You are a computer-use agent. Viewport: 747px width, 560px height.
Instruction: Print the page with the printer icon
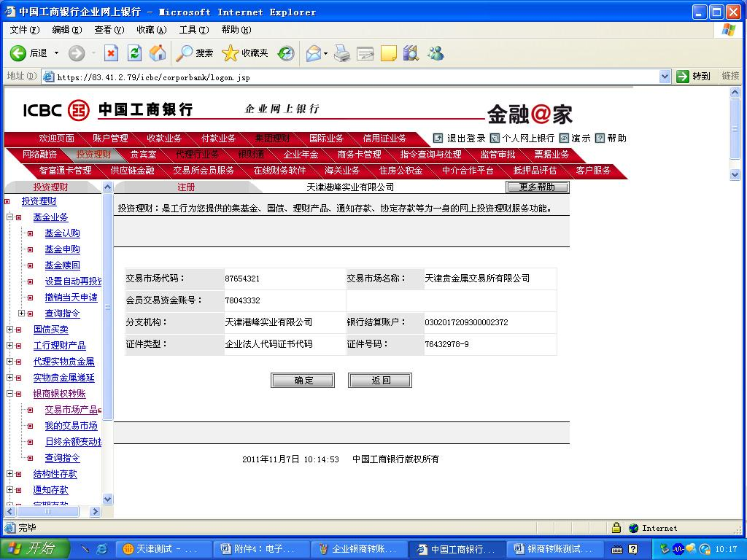(x=342, y=52)
